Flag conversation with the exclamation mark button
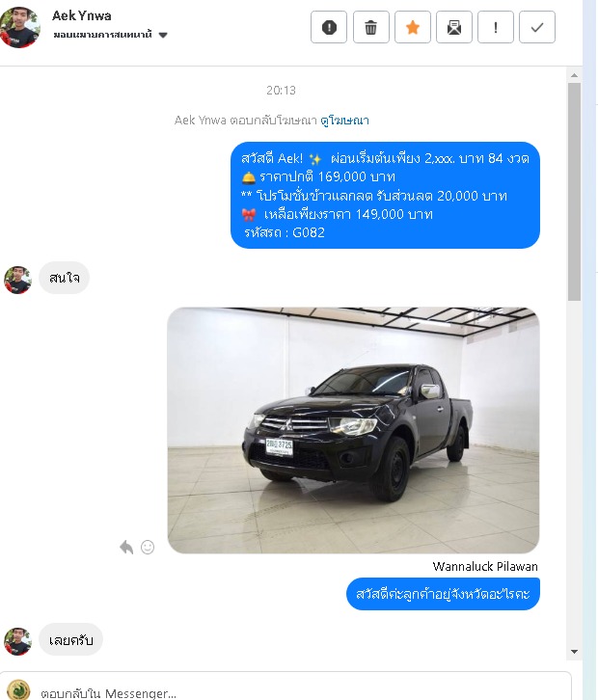 pyautogui.click(x=496, y=28)
